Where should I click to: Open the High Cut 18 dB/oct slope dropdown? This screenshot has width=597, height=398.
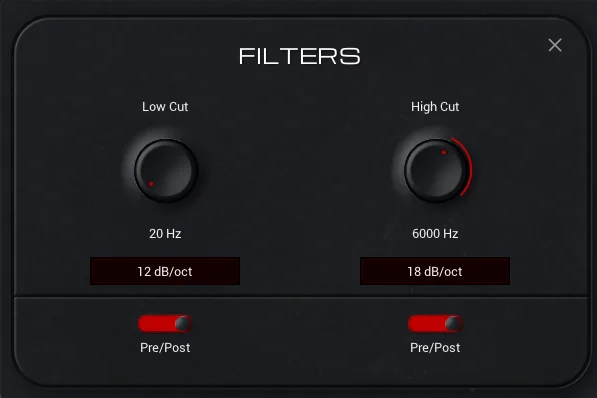435,271
